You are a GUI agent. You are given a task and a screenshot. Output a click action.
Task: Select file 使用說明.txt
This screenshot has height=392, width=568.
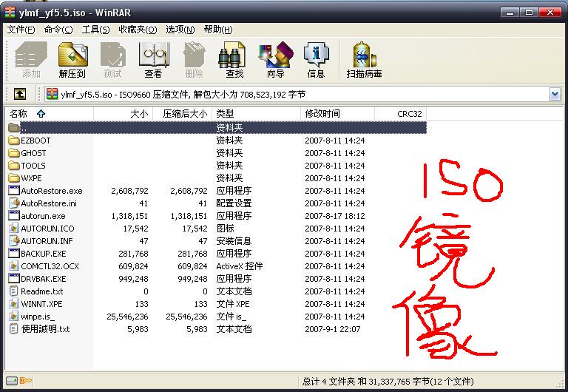click(45, 329)
